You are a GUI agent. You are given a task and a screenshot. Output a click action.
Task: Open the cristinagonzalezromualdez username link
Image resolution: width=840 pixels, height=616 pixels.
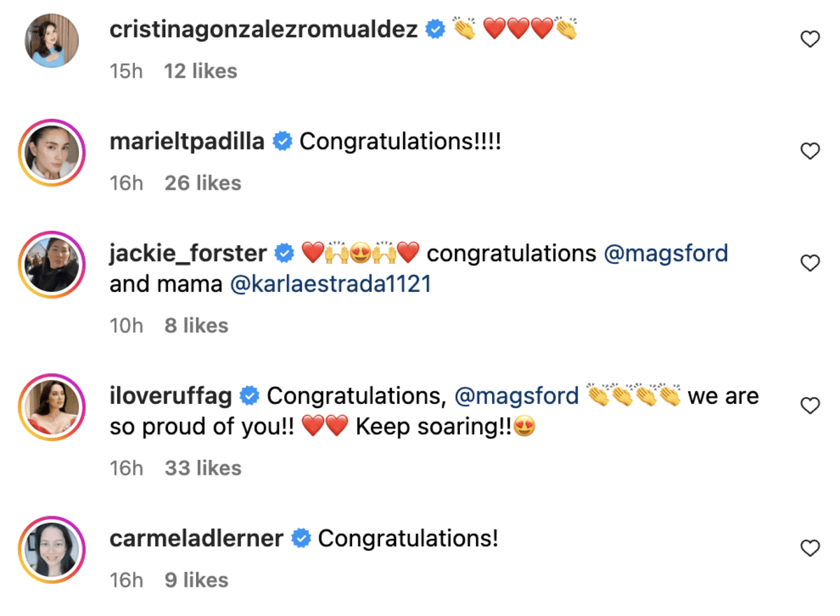264,29
